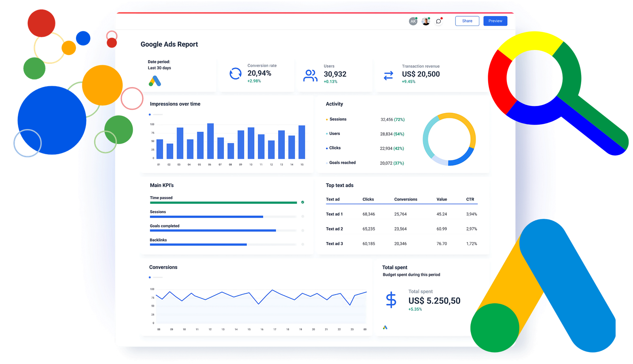This screenshot has width=633, height=364.
Task: Click the Share button
Action: pyautogui.click(x=467, y=21)
